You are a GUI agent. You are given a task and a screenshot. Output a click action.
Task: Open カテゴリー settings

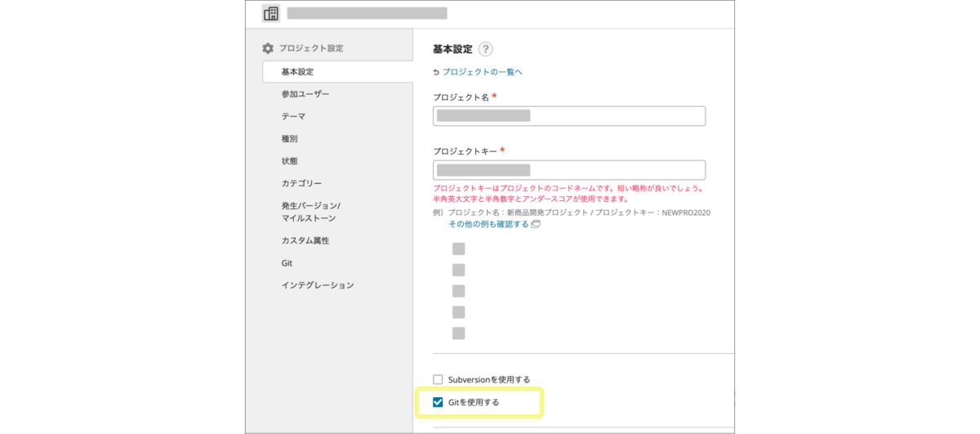click(x=301, y=183)
